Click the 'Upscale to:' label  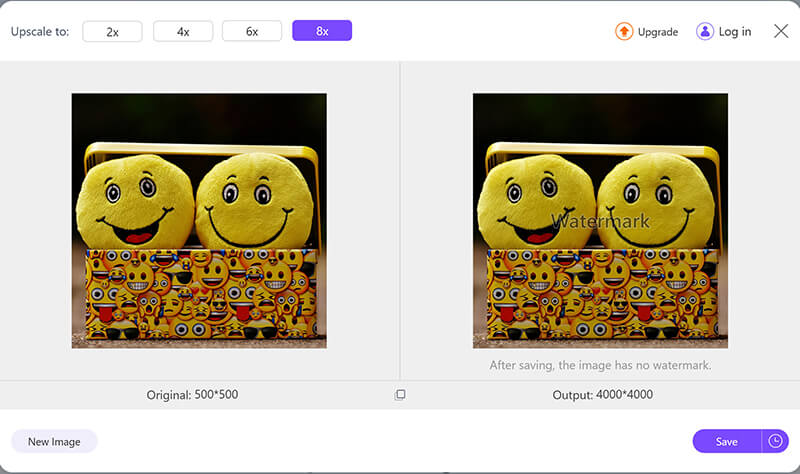[40, 31]
